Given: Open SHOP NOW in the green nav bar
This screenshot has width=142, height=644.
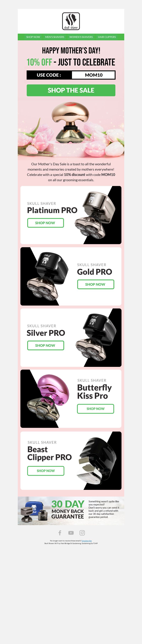Looking at the screenshot, I should click(x=33, y=37).
